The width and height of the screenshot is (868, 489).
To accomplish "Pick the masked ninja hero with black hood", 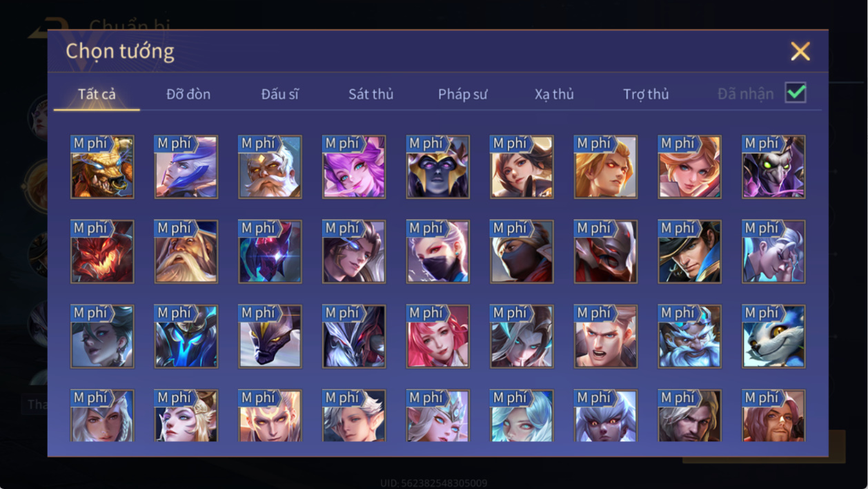I will (522, 251).
